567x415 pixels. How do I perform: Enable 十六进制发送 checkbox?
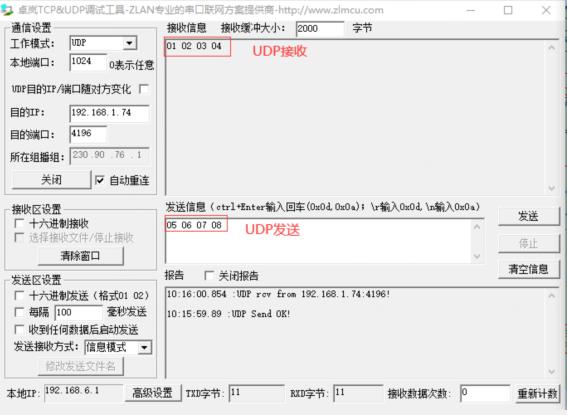[19, 296]
